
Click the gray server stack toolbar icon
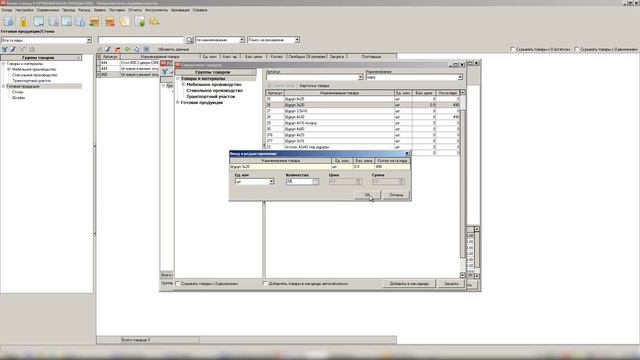[53, 22]
